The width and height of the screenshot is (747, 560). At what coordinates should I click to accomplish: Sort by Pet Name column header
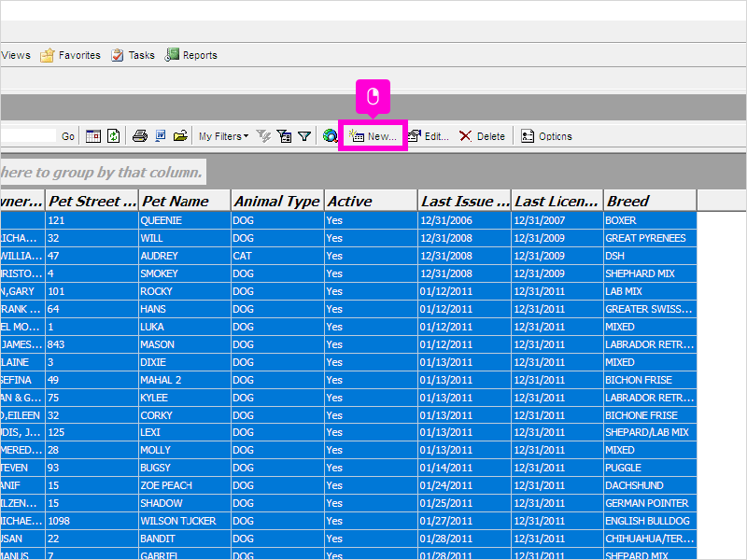click(x=185, y=201)
